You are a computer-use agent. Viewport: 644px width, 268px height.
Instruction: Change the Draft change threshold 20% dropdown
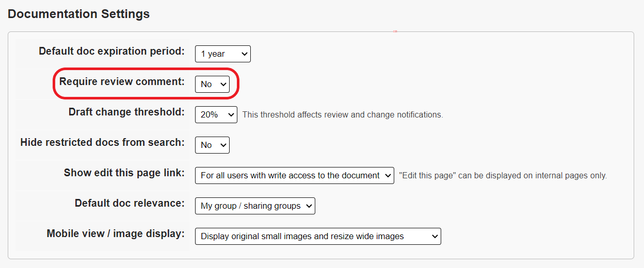216,114
